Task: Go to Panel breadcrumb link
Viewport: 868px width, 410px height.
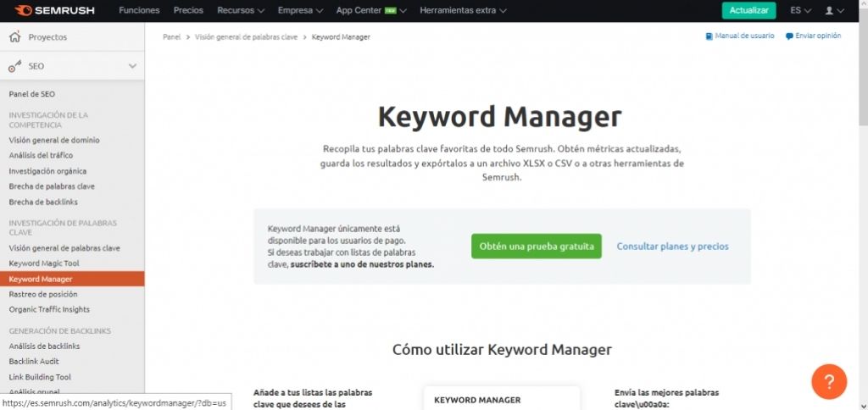Action: [171, 37]
